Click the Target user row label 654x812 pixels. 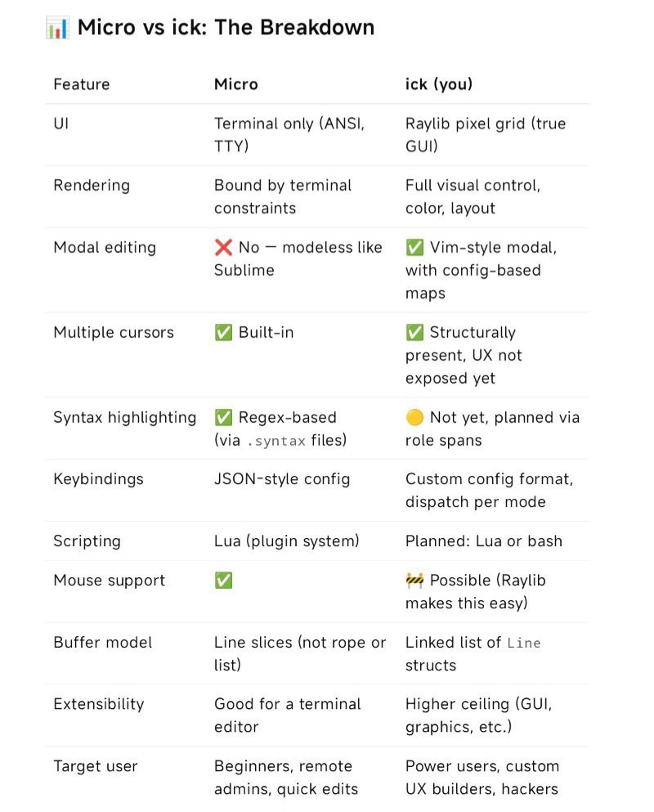(x=96, y=766)
